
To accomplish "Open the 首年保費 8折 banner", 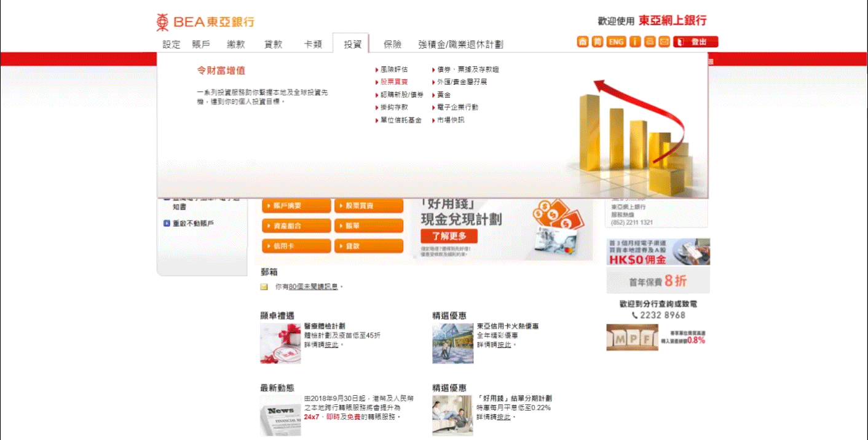I will 658,281.
